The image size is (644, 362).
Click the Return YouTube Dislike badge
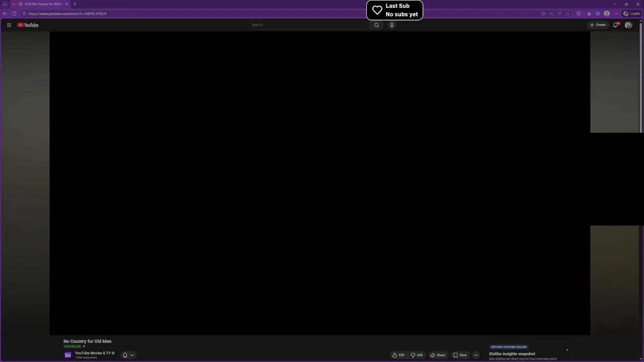509,347
